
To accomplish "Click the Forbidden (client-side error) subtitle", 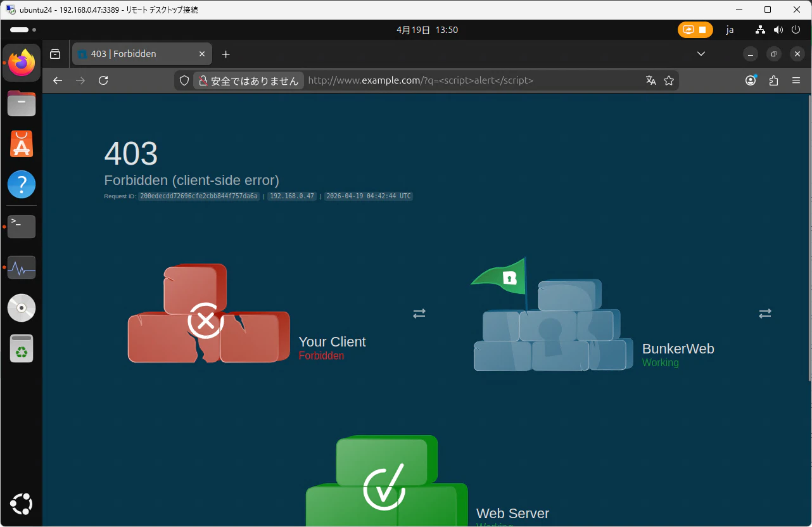I will click(191, 181).
